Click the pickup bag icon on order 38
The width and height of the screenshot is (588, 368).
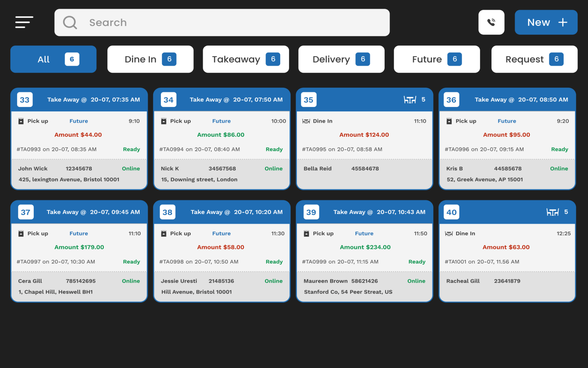(x=164, y=233)
